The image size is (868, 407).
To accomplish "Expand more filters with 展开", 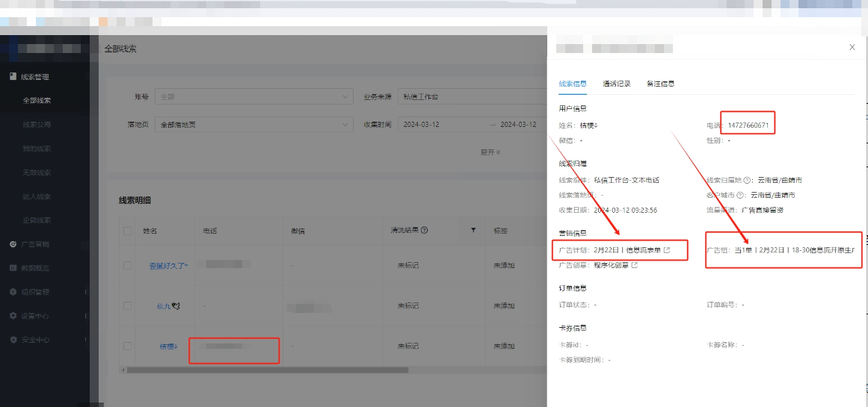I will coord(490,152).
